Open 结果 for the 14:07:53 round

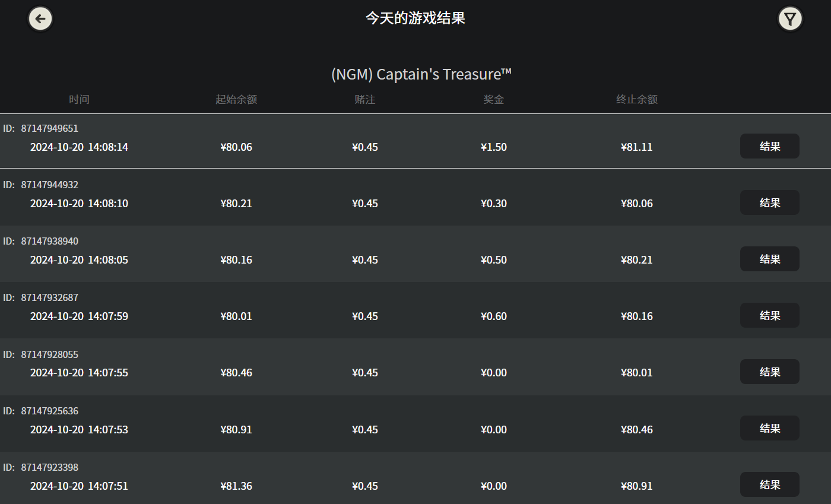[769, 428]
